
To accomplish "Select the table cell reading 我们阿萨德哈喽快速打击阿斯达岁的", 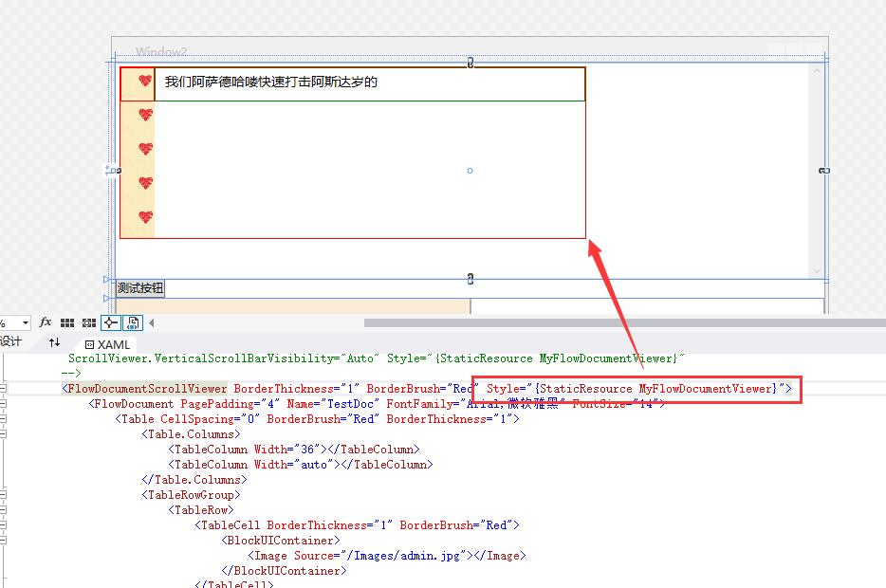I will coord(370,83).
